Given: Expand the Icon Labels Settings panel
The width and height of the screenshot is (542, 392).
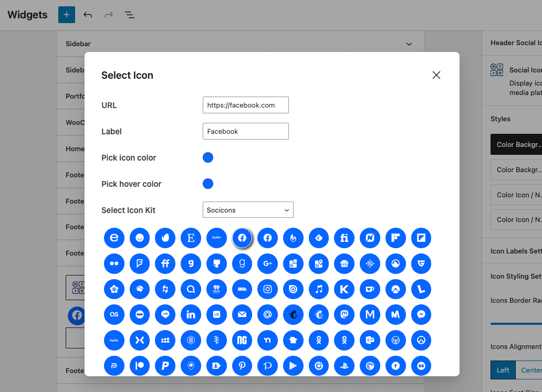Looking at the screenshot, I should tap(516, 251).
